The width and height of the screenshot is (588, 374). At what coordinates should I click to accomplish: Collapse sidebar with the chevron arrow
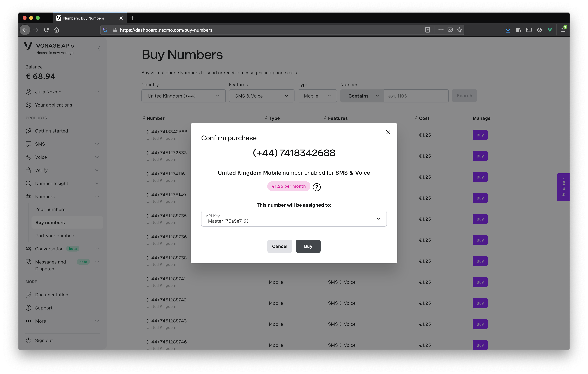coord(99,48)
